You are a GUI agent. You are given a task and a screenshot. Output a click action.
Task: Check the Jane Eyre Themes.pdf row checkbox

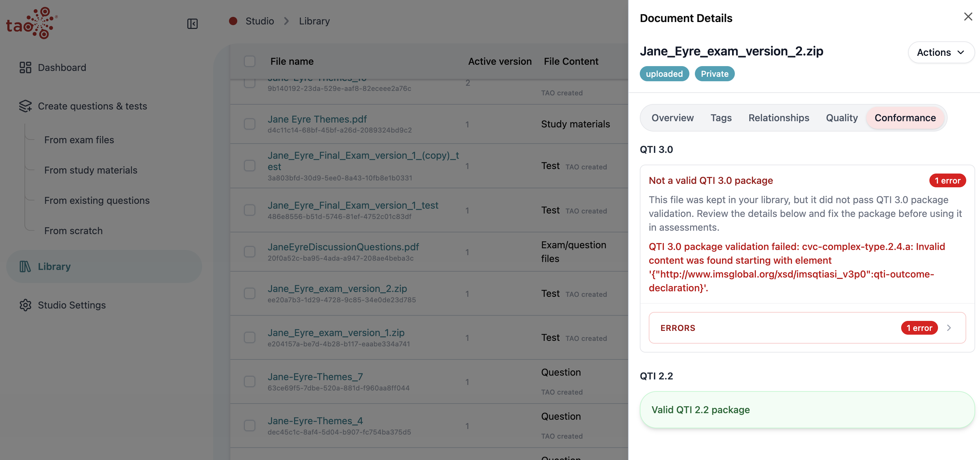pyautogui.click(x=250, y=124)
